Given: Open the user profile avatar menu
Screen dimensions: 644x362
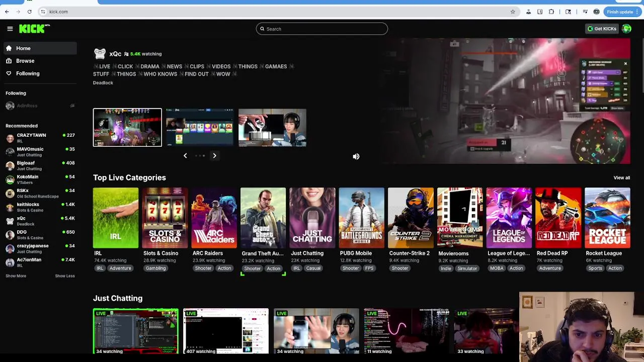Looking at the screenshot, I should [626, 29].
